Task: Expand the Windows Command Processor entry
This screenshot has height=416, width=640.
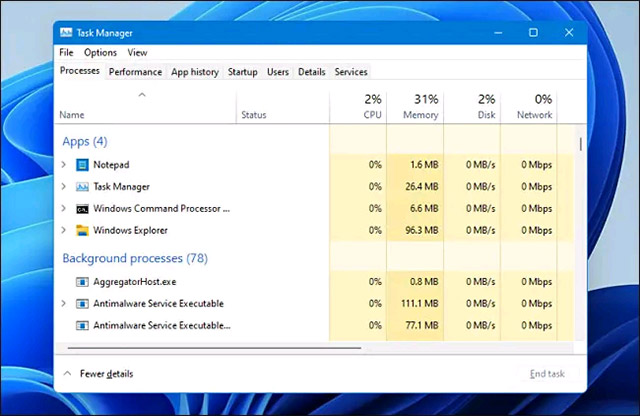Action: [65, 208]
